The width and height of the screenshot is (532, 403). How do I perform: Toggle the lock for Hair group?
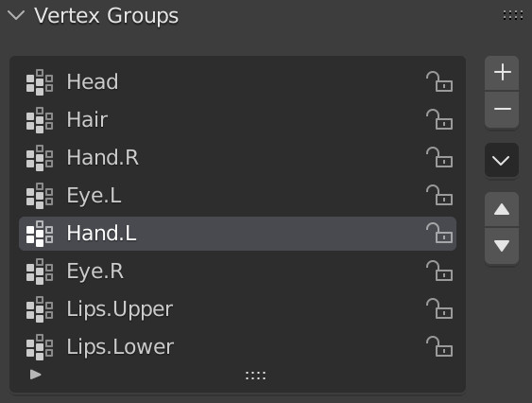tap(439, 119)
